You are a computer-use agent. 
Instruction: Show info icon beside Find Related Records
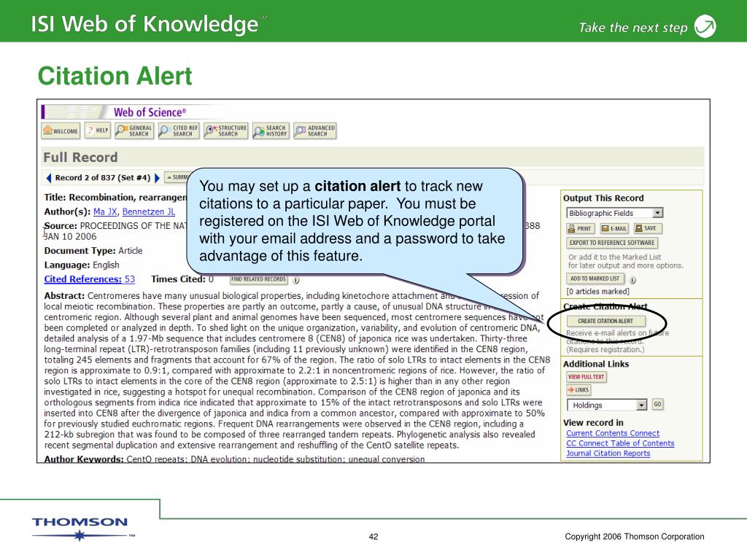[x=296, y=280]
